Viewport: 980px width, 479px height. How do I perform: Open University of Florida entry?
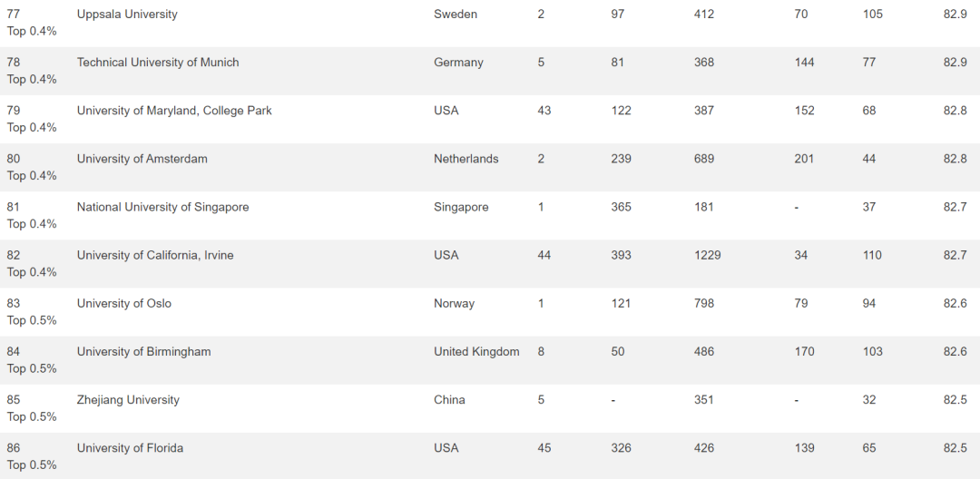tap(130, 448)
